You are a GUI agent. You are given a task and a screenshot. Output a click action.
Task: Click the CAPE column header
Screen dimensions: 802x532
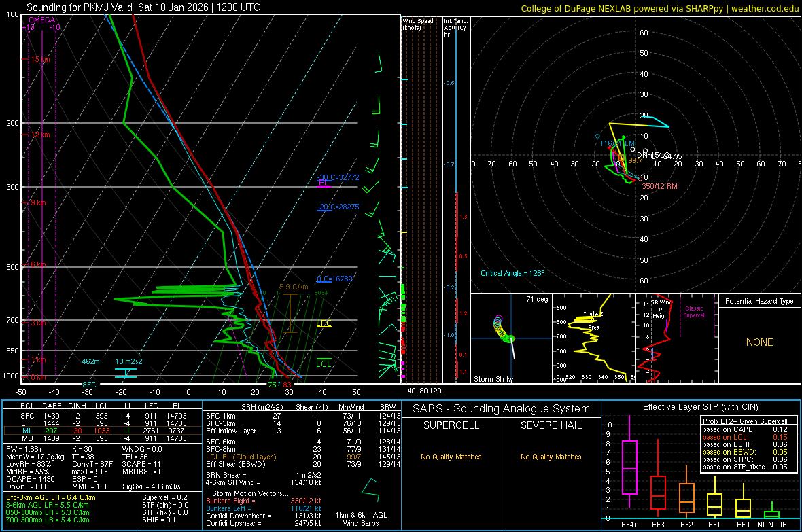(x=52, y=406)
